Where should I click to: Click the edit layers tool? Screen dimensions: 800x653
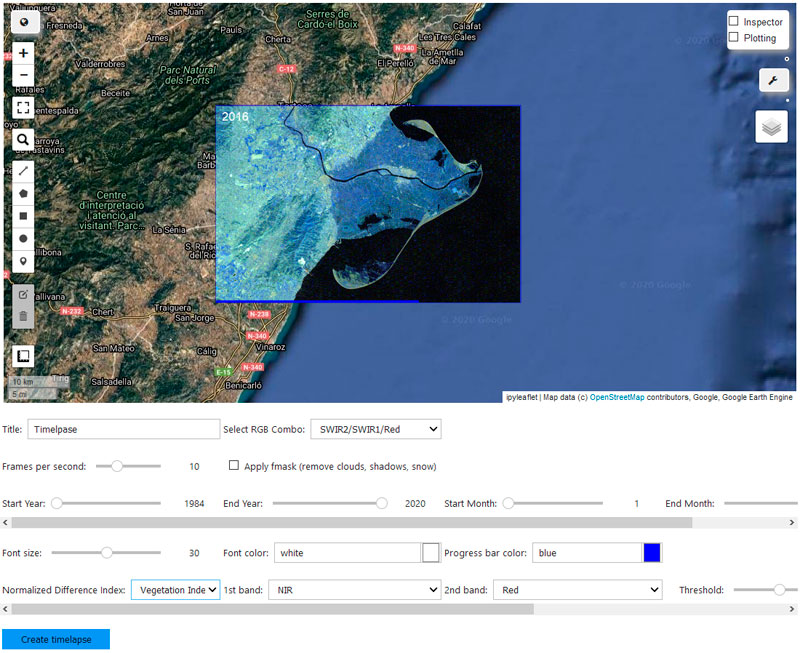pyautogui.click(x=23, y=295)
